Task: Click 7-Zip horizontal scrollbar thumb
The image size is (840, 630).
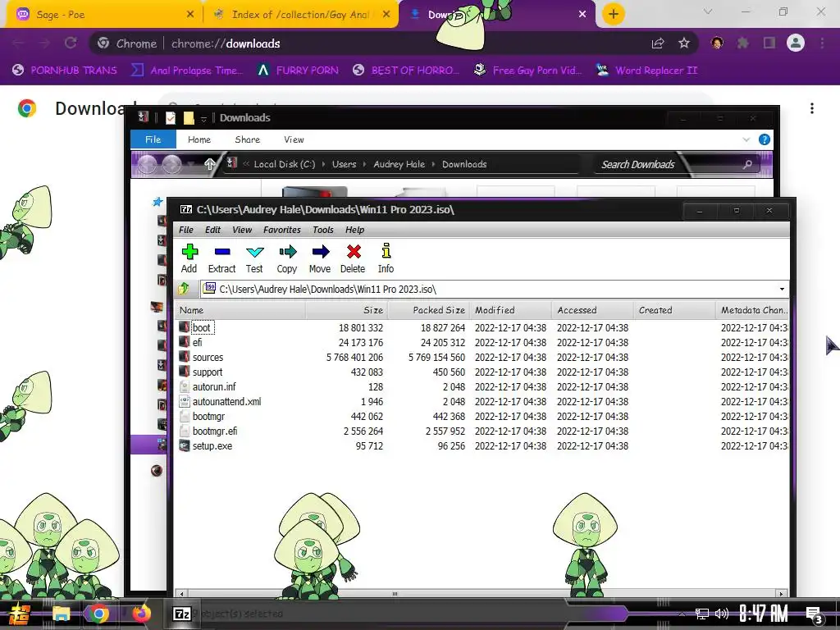Action: [x=395, y=594]
